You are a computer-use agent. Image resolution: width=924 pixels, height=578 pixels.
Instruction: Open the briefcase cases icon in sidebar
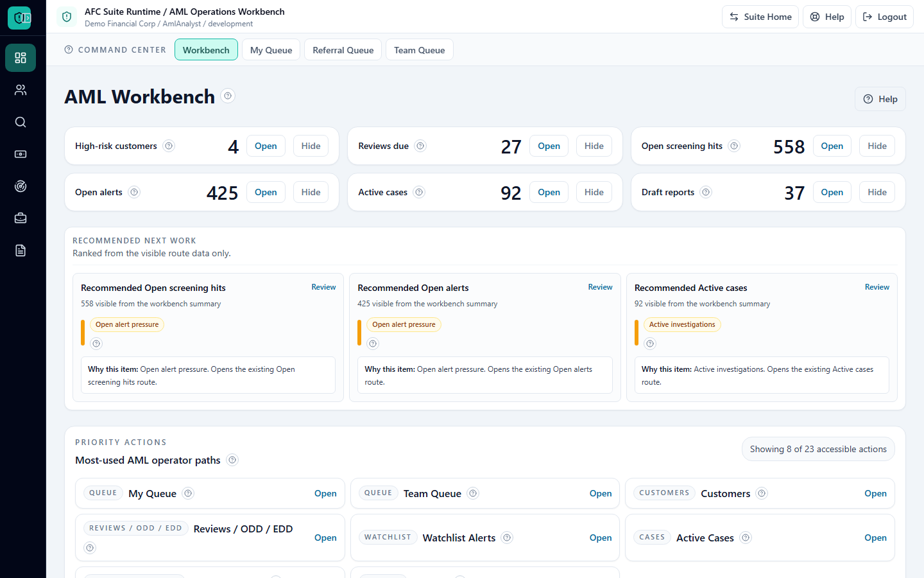point(21,218)
